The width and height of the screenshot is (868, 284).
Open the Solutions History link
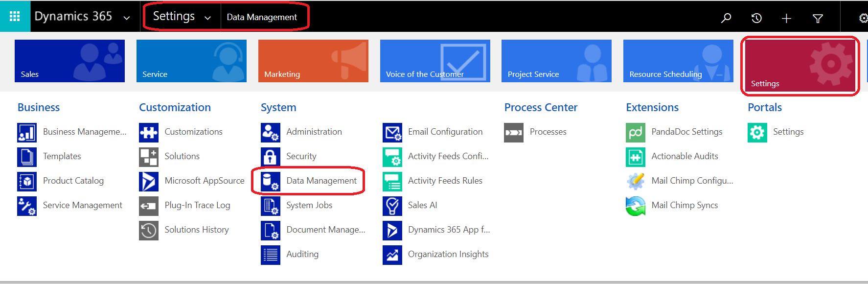tap(197, 230)
